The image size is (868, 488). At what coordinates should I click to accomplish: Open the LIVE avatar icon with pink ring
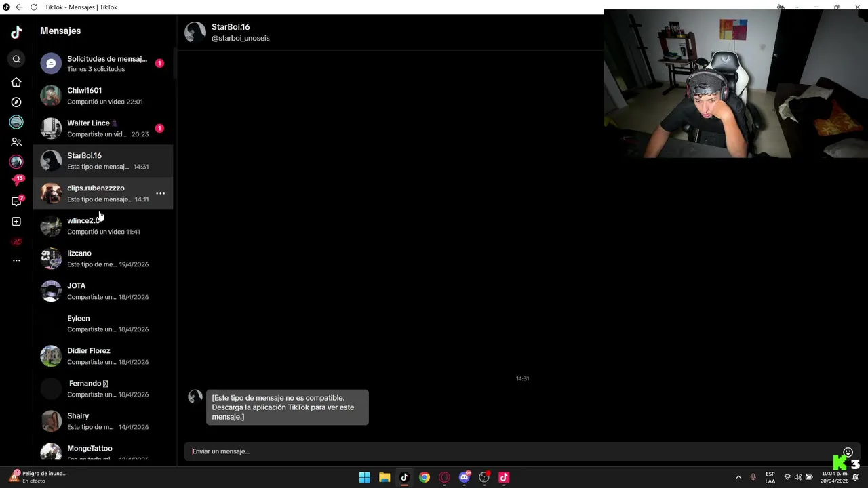16,162
